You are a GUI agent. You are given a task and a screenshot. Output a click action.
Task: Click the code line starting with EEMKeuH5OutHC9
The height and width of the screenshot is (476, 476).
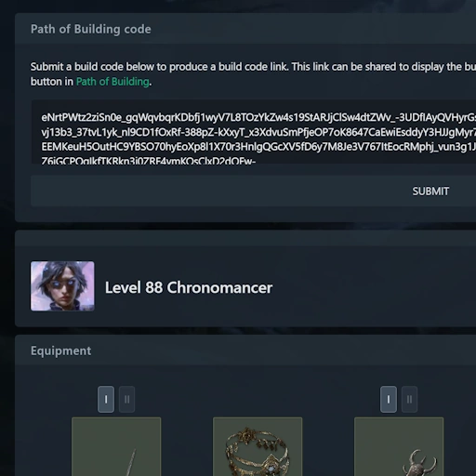click(x=258, y=147)
